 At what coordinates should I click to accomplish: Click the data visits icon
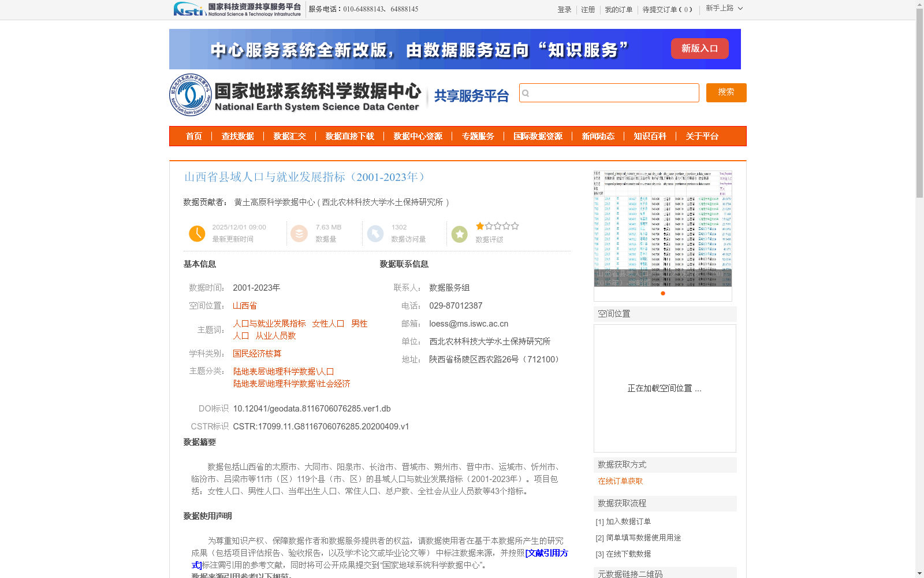pos(375,234)
